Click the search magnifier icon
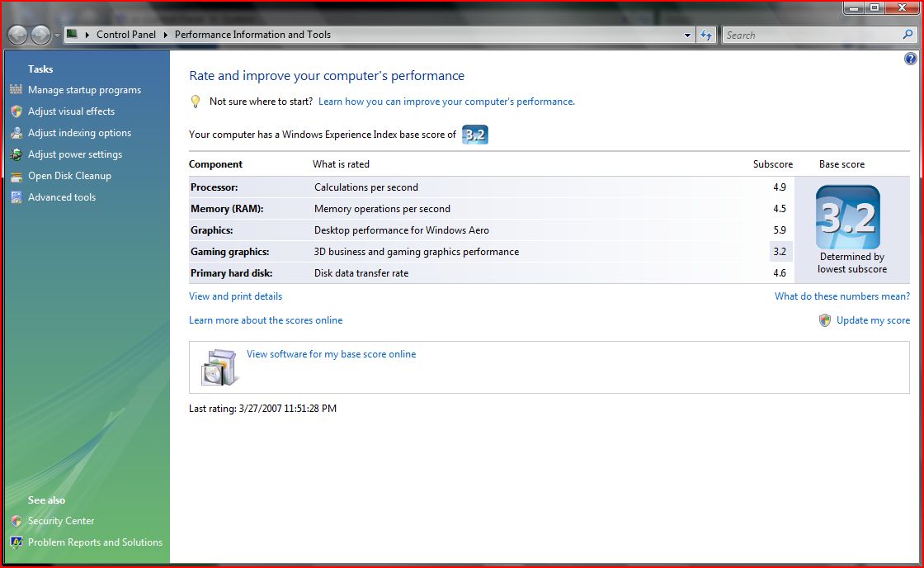The image size is (924, 568). tap(907, 35)
